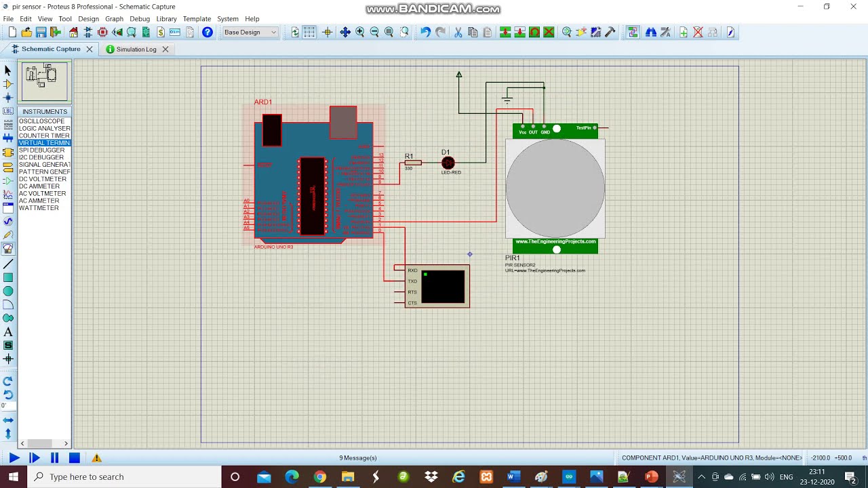Toggle wire autorouter button
This screenshot has width=868, height=488.
(x=633, y=33)
